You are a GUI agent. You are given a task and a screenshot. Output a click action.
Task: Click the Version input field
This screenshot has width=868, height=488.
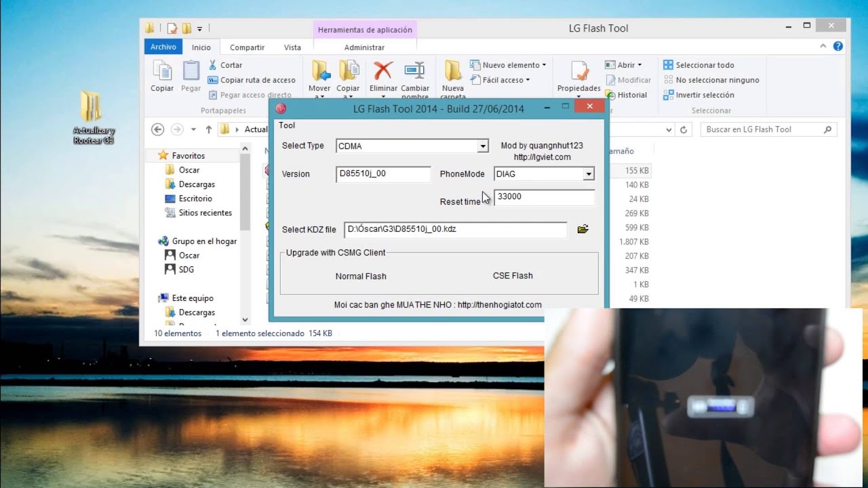pos(383,174)
